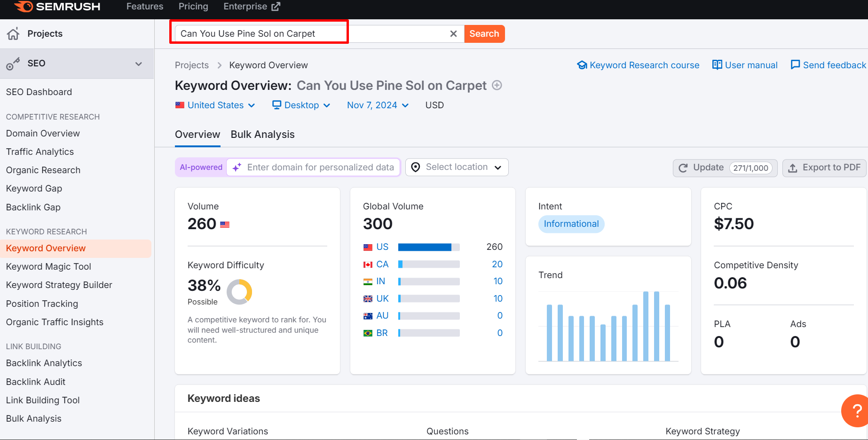Switch to the Bulk Analysis tab

(262, 135)
